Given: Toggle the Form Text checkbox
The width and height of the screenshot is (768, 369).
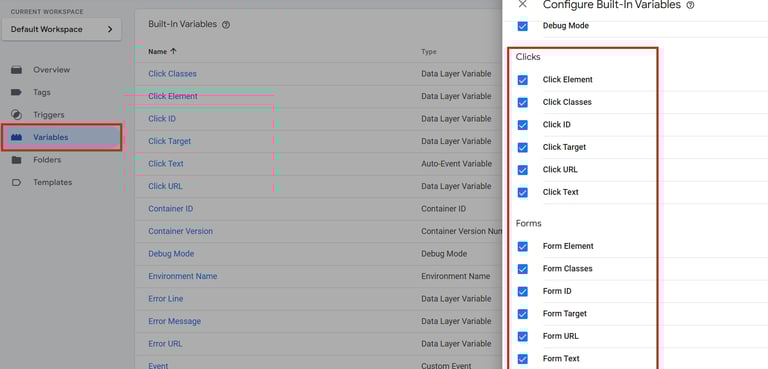Looking at the screenshot, I should 523,359.
